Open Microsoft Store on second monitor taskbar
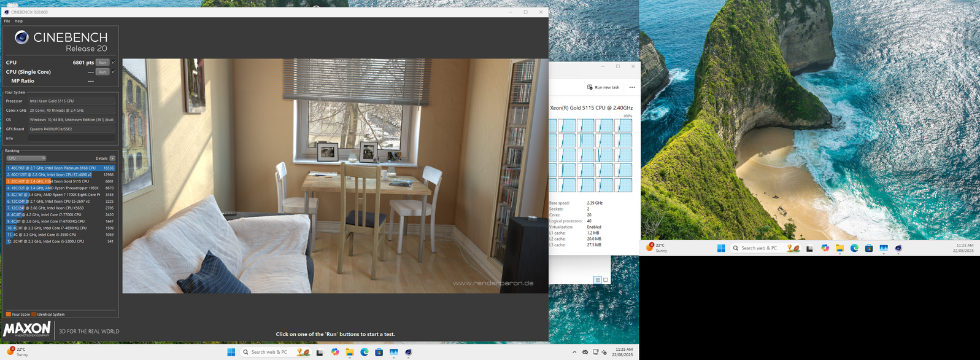 point(869,248)
